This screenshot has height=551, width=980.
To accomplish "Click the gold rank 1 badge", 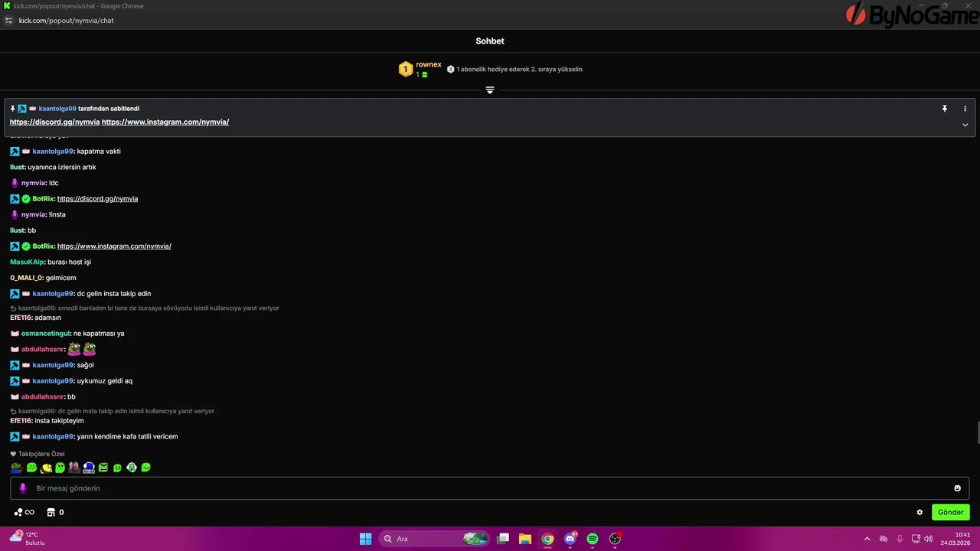I will pos(406,70).
